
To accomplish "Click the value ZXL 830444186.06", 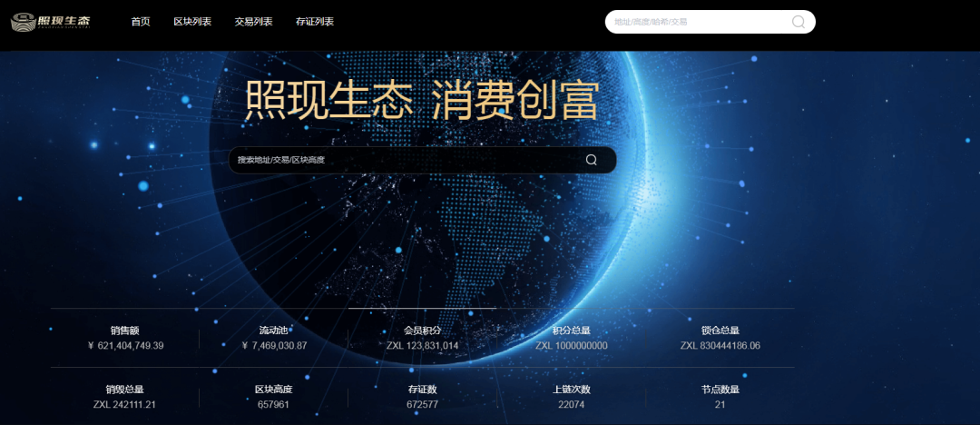I will 720,345.
